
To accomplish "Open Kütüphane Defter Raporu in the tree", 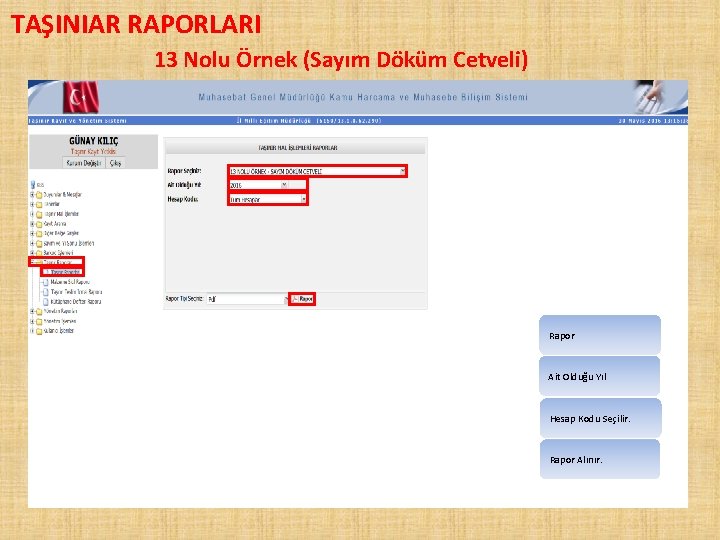I will (x=76, y=302).
